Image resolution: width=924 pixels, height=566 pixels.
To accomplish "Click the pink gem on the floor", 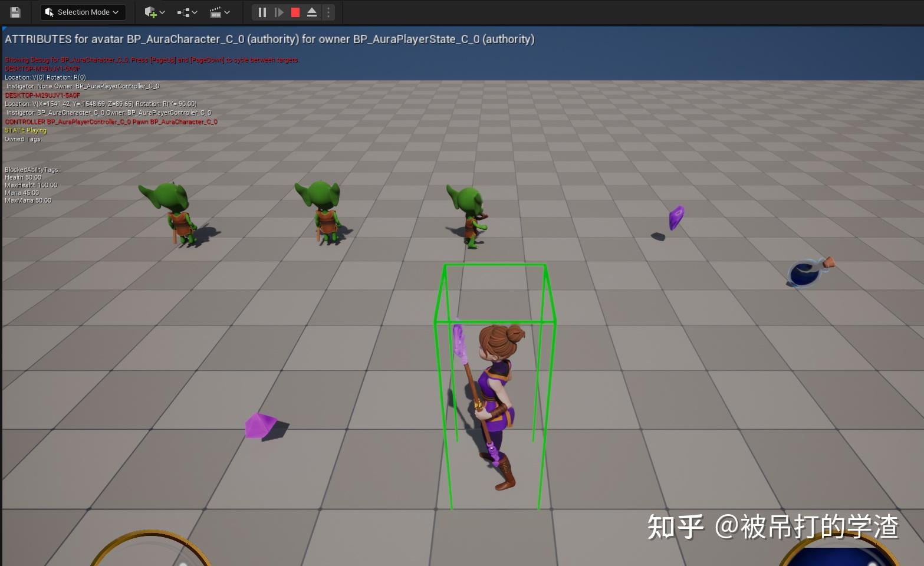I will tap(261, 424).
